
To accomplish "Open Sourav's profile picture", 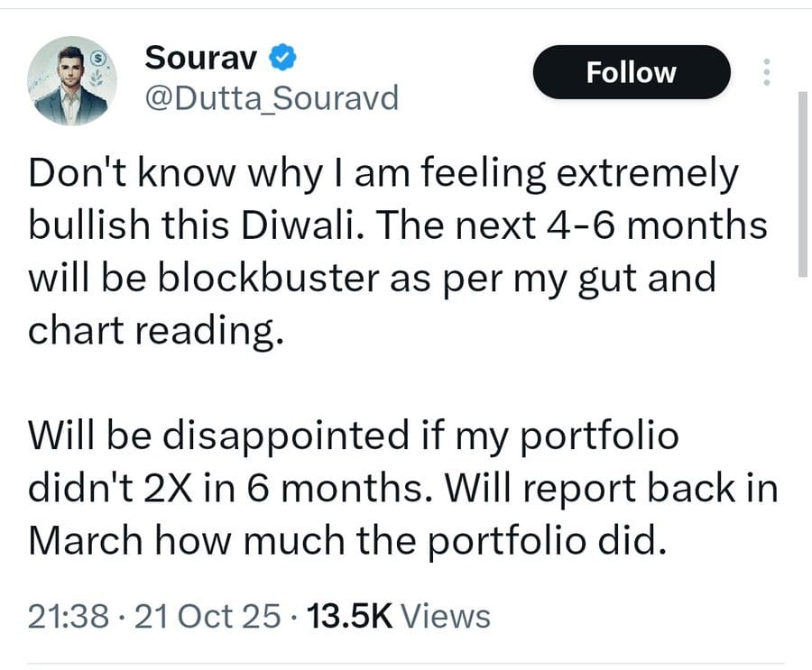I will [69, 82].
